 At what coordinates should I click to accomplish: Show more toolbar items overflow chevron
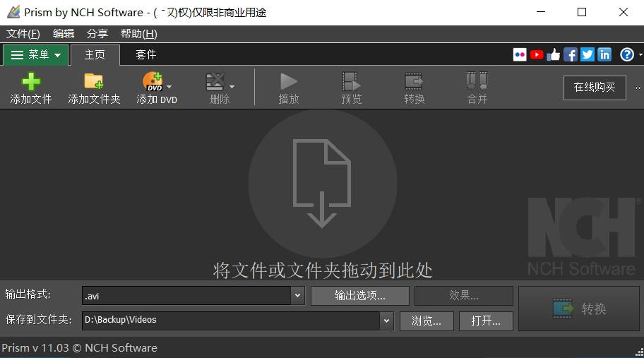point(638,88)
